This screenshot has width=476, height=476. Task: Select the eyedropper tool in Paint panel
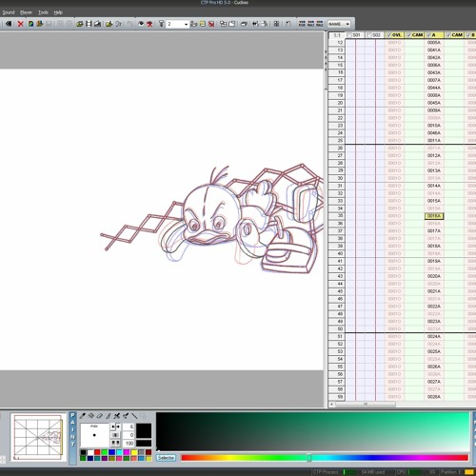83,415
